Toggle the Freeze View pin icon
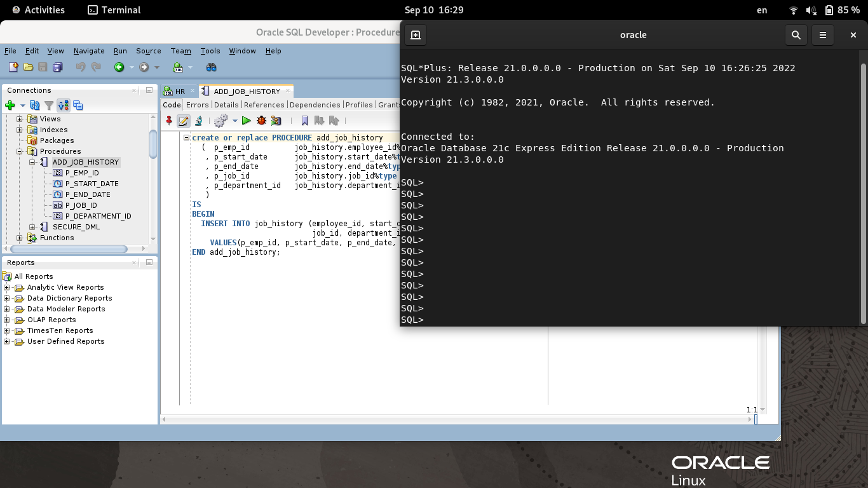Screen dimensions: 868x488 tap(169, 121)
